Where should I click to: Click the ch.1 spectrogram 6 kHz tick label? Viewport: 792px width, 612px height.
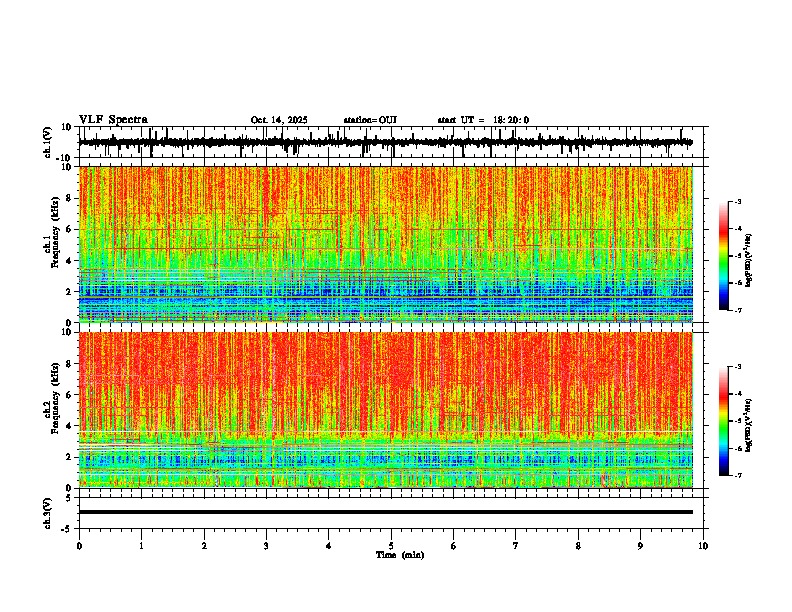(70, 230)
